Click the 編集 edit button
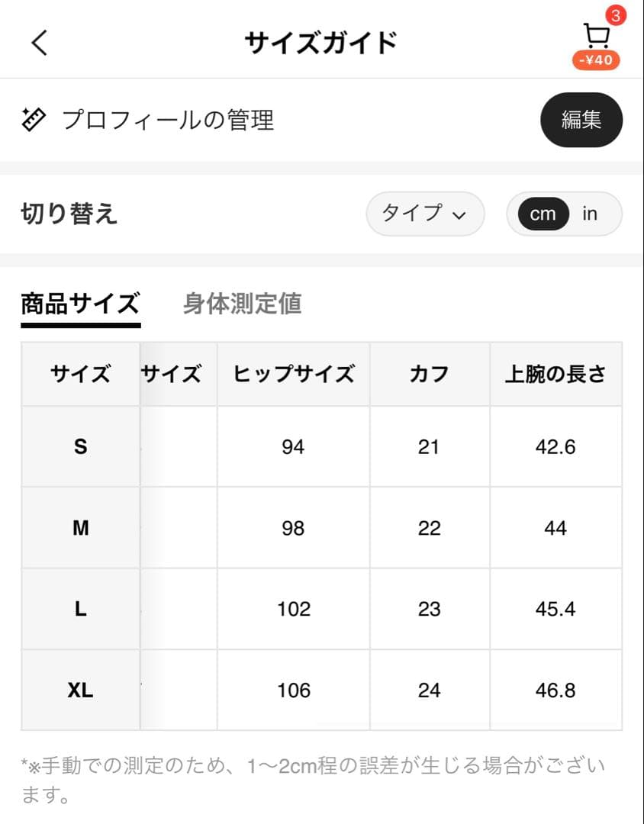644x824 pixels. 581,120
